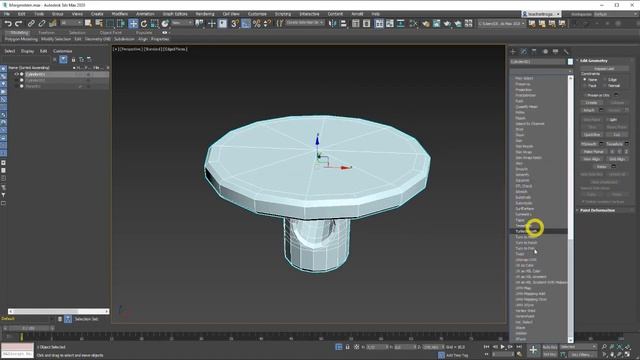The height and width of the screenshot is (360, 640).
Task: Choose the Select Object tool
Action: pyautogui.click(x=88, y=24)
